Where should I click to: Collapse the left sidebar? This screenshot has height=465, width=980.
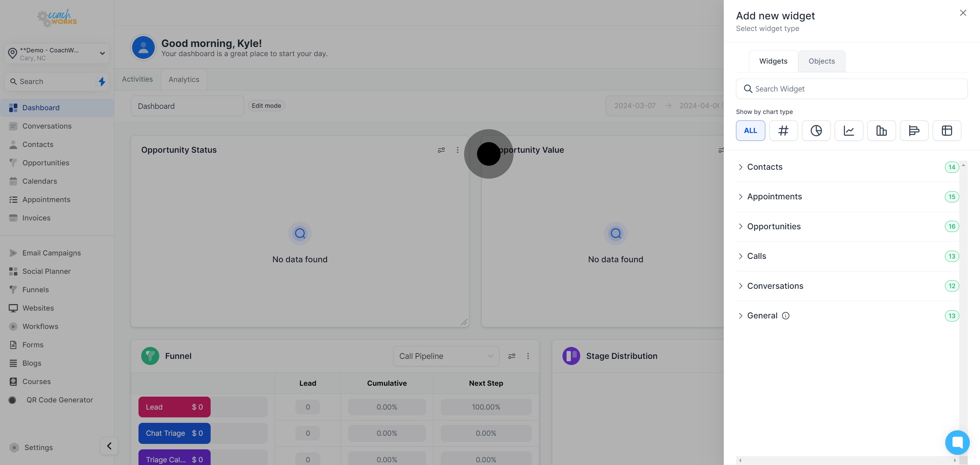tap(109, 446)
